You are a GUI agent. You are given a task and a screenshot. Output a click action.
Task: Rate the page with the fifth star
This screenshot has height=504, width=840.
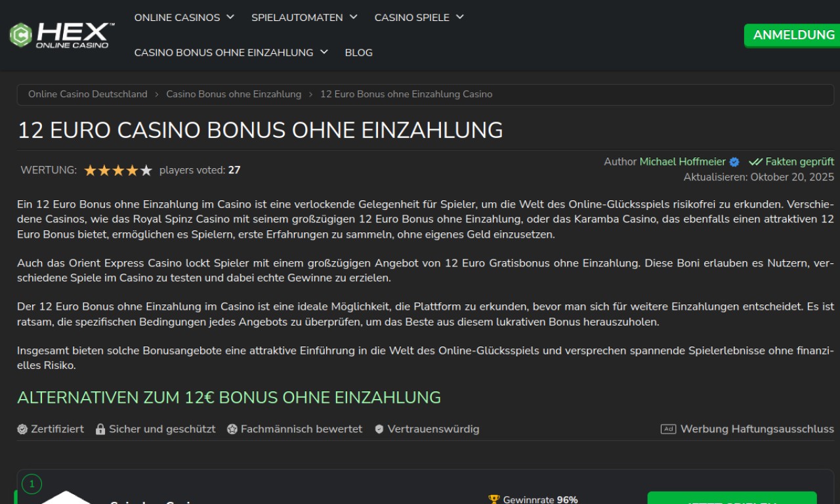click(x=146, y=171)
